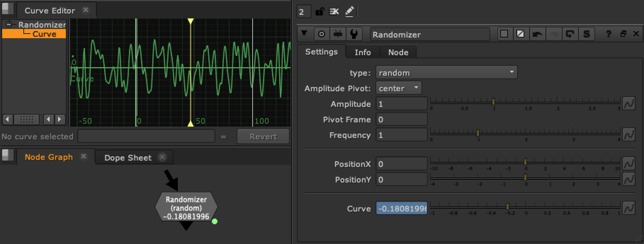This screenshot has height=244, width=644.
Task: Collapse the Randomizer panel with triangle
Action: tap(304, 34)
